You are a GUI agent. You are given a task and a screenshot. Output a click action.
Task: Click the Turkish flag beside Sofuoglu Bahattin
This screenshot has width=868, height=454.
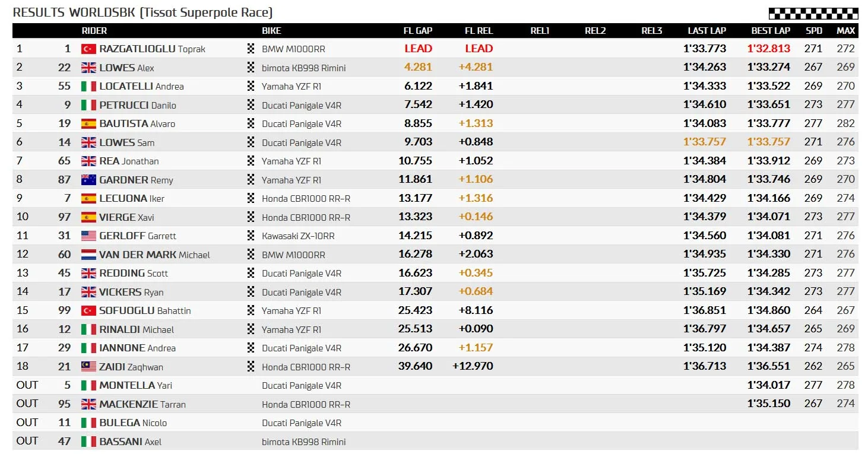88,310
